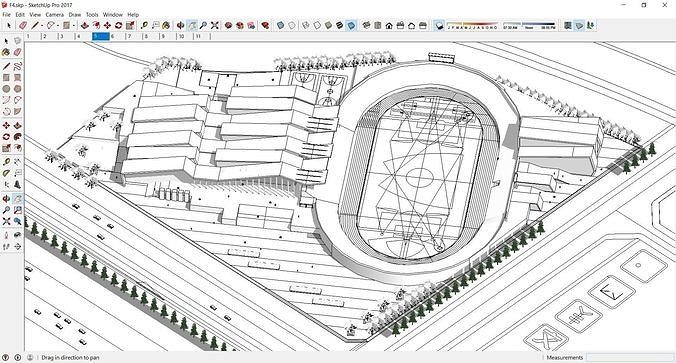This screenshot has height=363, width=676.
Task: Select the Axes tool in left toolbar
Action: (6, 185)
